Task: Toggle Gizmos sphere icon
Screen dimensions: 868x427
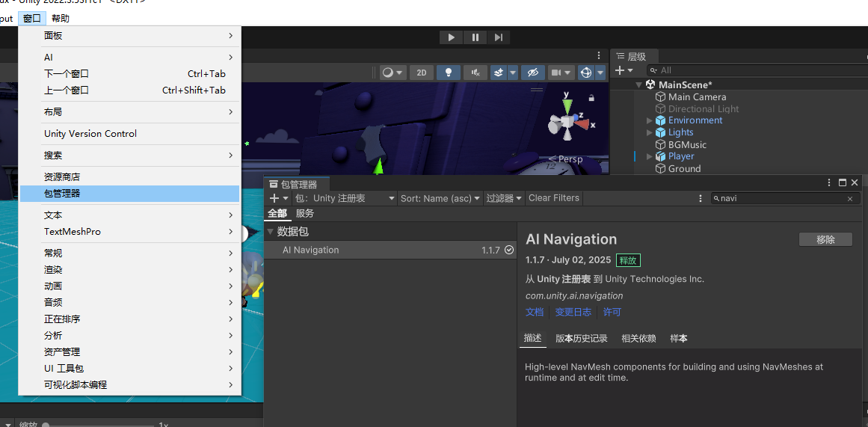Action: click(585, 73)
